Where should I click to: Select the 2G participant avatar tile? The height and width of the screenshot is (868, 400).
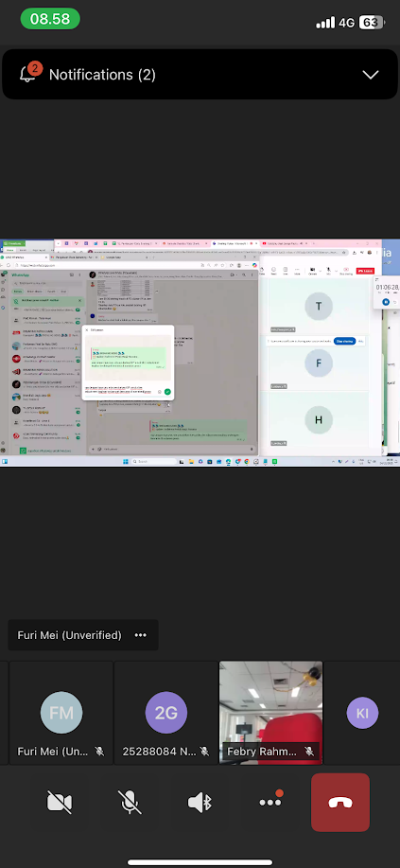(166, 713)
